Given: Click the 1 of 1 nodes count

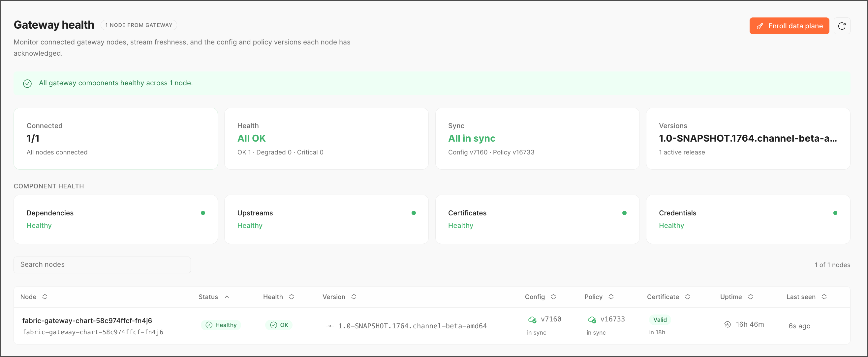Looking at the screenshot, I should click(x=832, y=265).
